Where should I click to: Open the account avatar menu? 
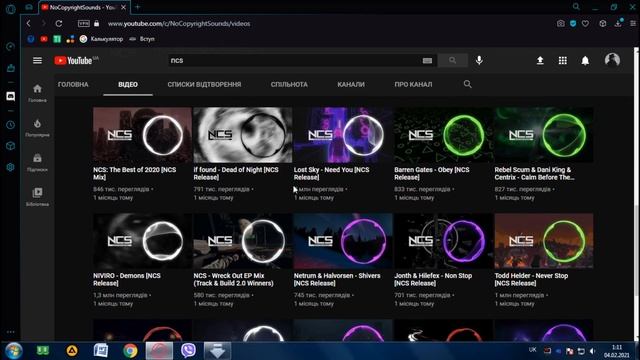(x=612, y=60)
